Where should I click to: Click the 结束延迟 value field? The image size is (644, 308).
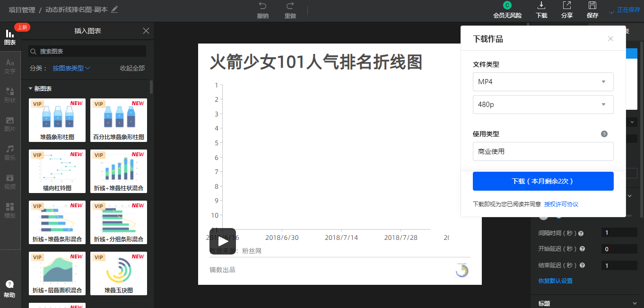619,265
